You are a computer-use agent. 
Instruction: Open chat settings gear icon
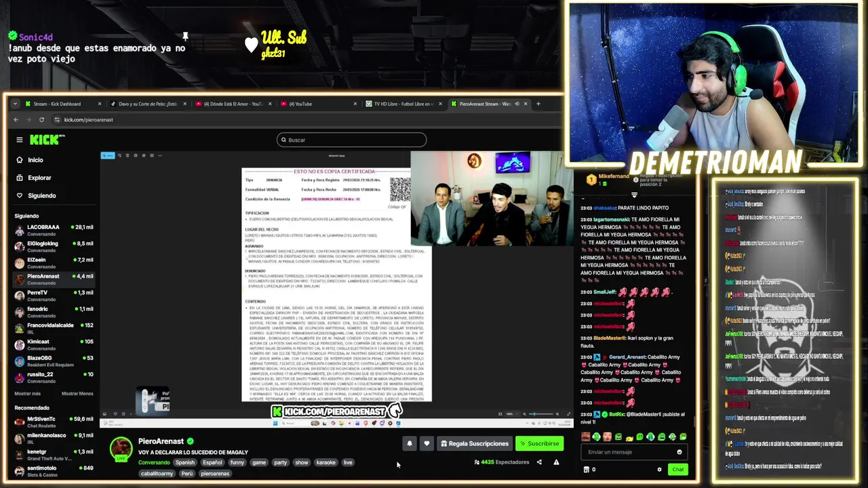659,469
